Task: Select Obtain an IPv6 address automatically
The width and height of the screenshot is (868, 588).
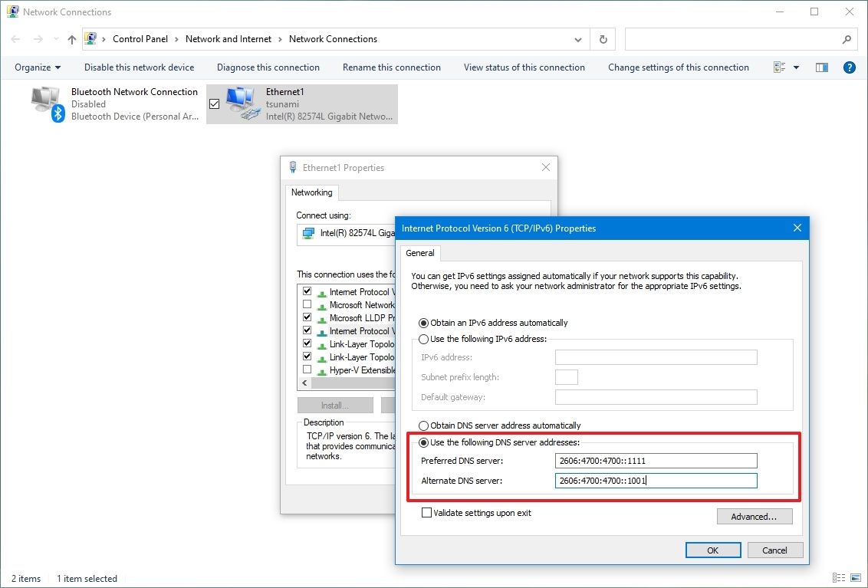Action: (423, 323)
